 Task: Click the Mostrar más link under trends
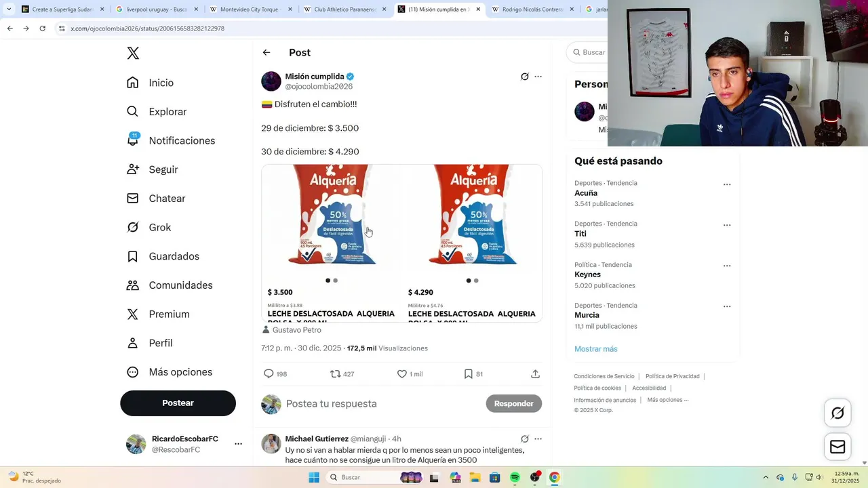pyautogui.click(x=596, y=349)
